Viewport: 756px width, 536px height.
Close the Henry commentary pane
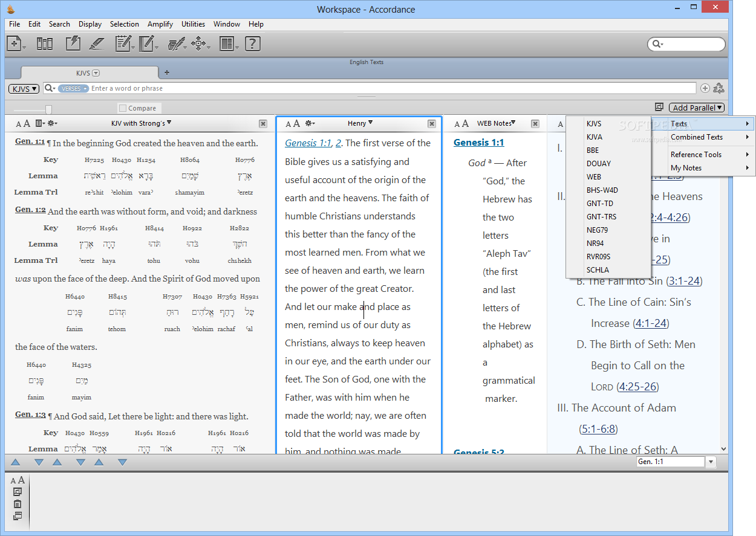click(x=432, y=123)
